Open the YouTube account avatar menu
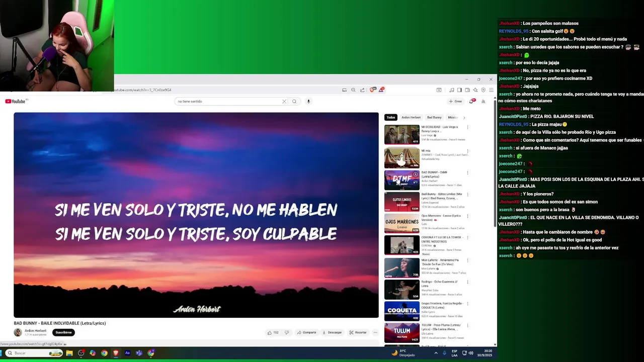Image resolution: width=644 pixels, height=362 pixels. (x=483, y=101)
